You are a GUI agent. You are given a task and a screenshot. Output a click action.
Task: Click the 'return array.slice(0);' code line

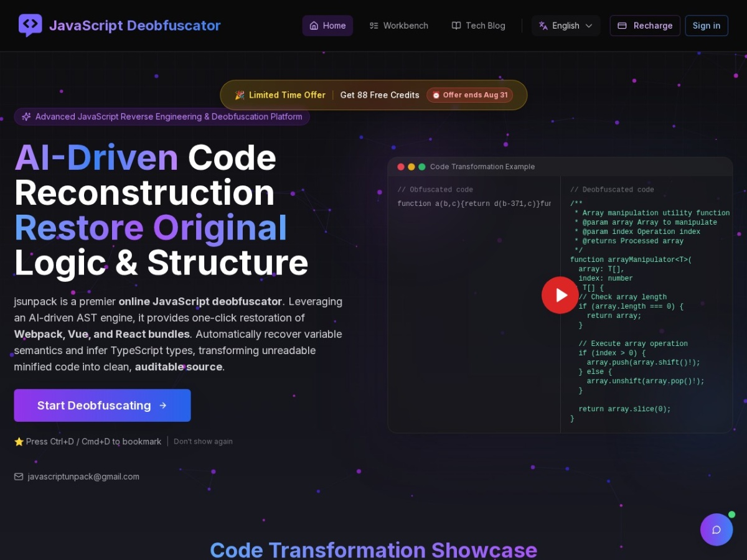point(624,409)
